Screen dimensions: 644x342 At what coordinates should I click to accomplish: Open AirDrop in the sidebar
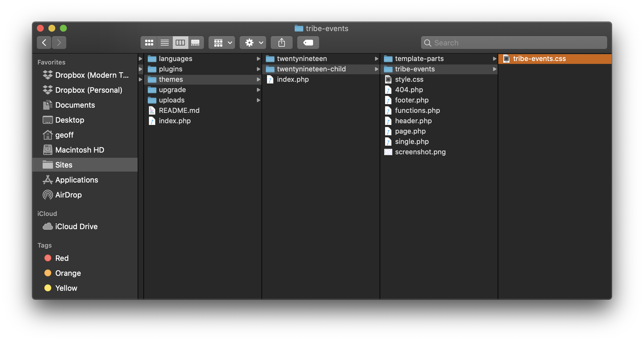[85, 195]
